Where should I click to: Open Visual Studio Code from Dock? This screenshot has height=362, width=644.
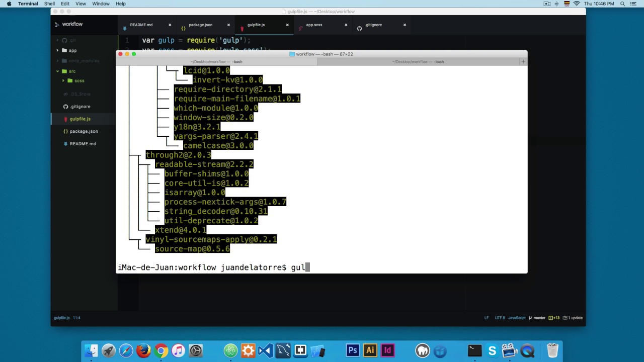(x=266, y=350)
